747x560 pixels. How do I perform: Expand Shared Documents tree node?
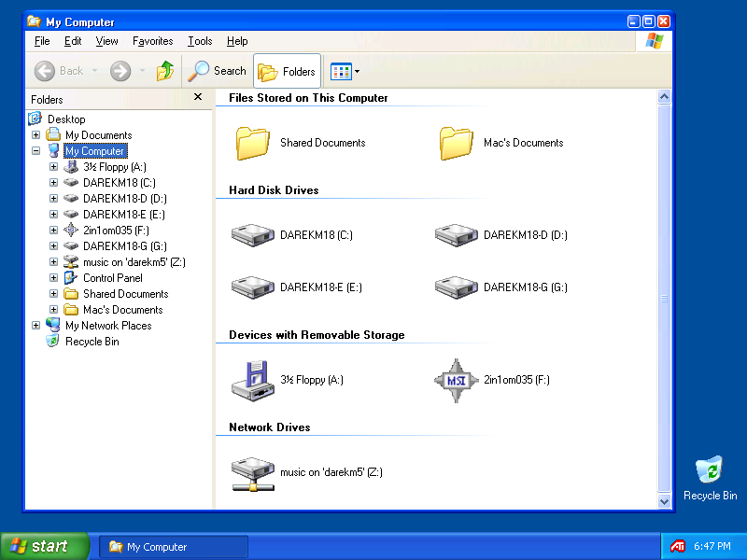click(x=53, y=293)
